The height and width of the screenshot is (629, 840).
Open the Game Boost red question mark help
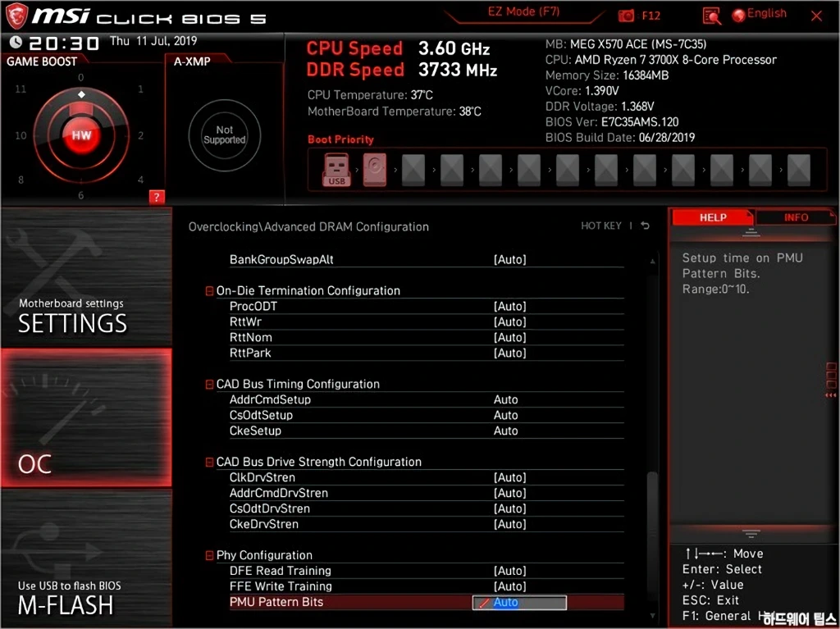[x=157, y=197]
